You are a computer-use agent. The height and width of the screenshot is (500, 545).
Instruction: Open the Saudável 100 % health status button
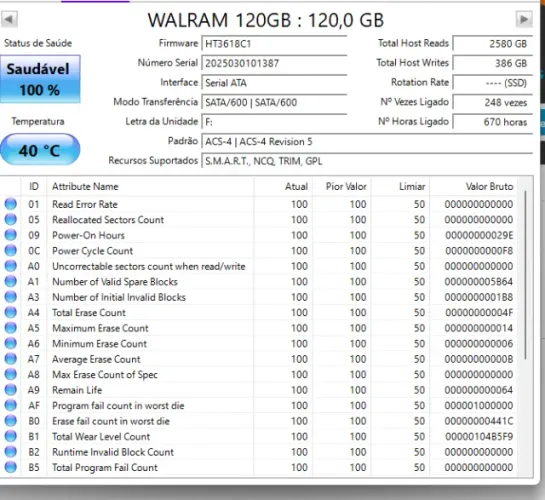(40, 79)
